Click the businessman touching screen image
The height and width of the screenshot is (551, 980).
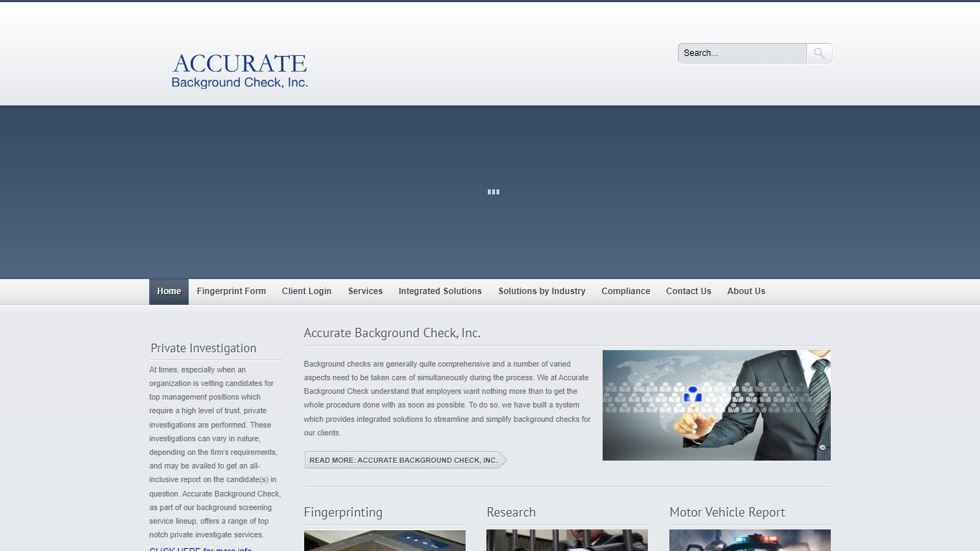[x=716, y=405]
